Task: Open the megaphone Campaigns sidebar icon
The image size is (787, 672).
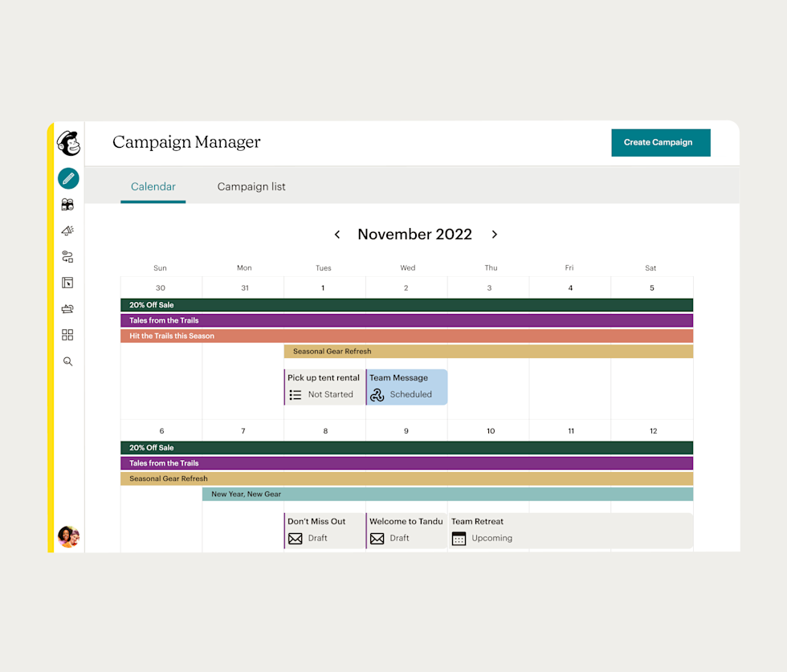Action: pos(67,230)
